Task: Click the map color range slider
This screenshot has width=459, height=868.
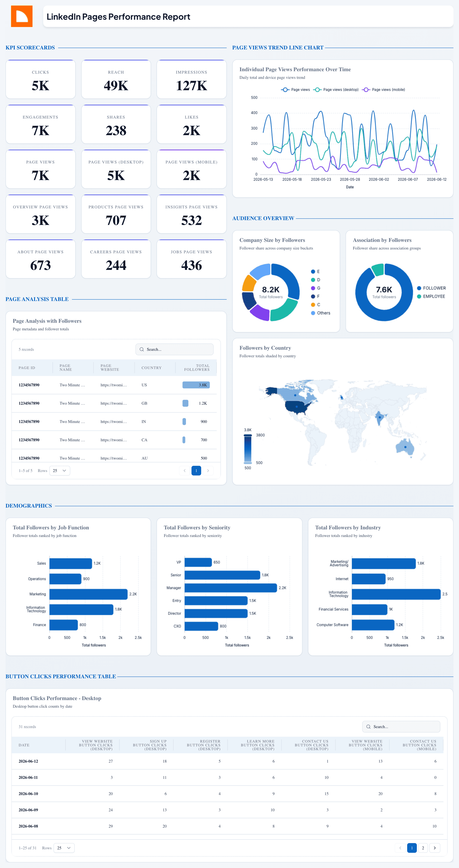Action: (248, 449)
